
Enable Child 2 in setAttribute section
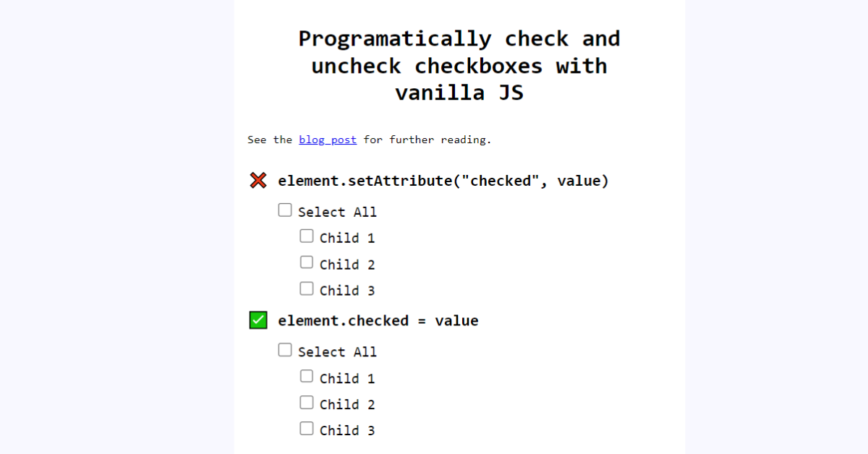[307, 262]
